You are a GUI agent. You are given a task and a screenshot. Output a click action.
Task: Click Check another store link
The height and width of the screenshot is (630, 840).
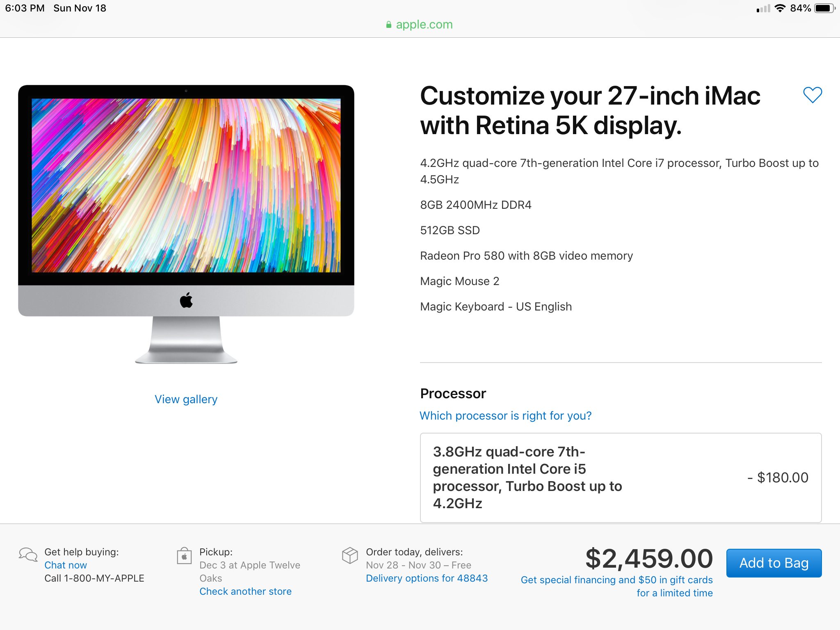coord(245,591)
